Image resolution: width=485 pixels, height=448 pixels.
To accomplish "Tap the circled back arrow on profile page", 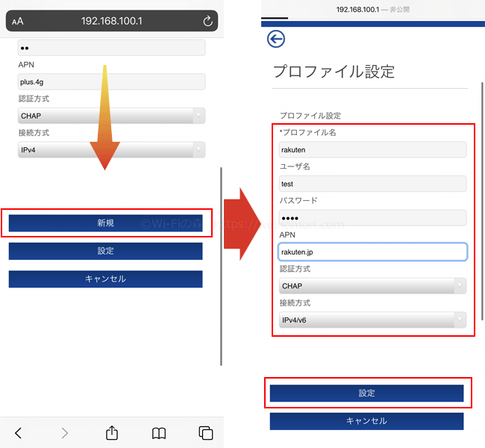I will point(276,39).
